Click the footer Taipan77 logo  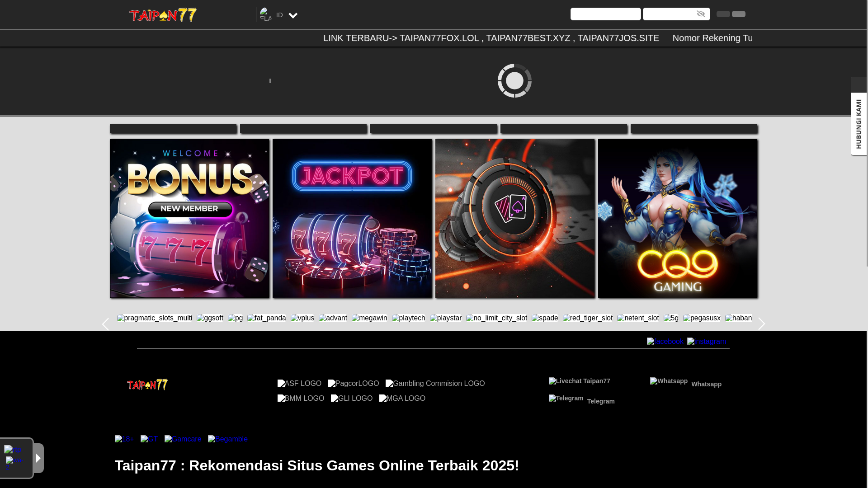pyautogui.click(x=147, y=385)
